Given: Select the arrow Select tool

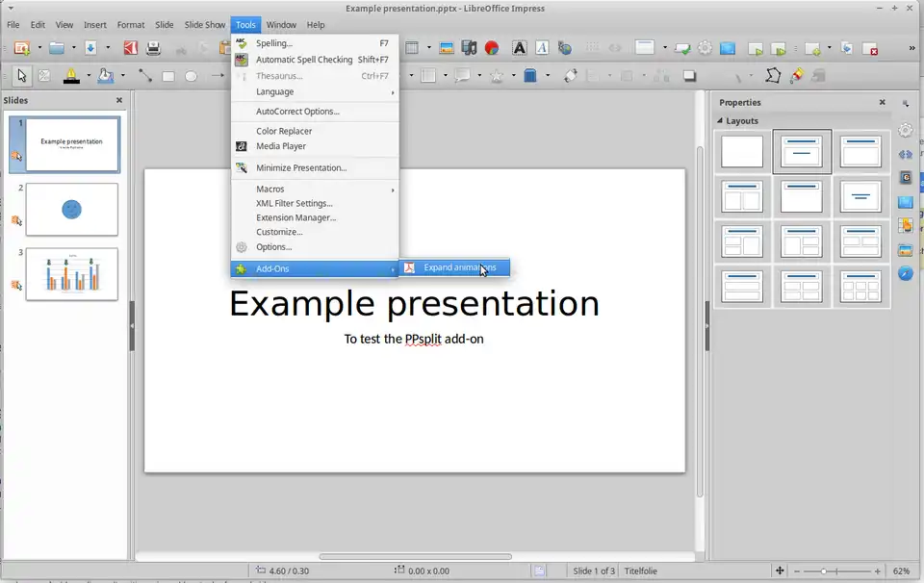Looking at the screenshot, I should click(x=21, y=76).
